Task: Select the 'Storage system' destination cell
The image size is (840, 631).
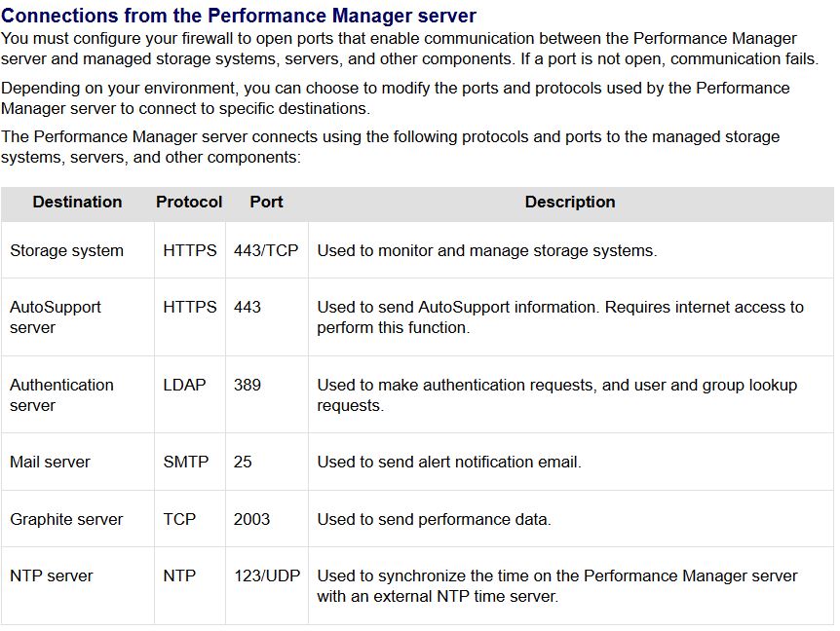Action: [66, 251]
